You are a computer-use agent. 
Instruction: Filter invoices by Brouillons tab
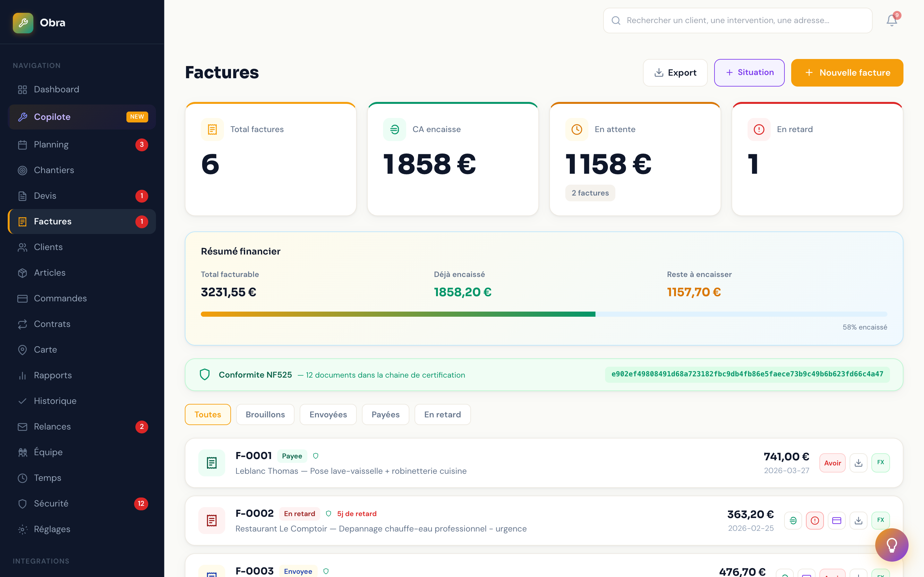pos(265,414)
